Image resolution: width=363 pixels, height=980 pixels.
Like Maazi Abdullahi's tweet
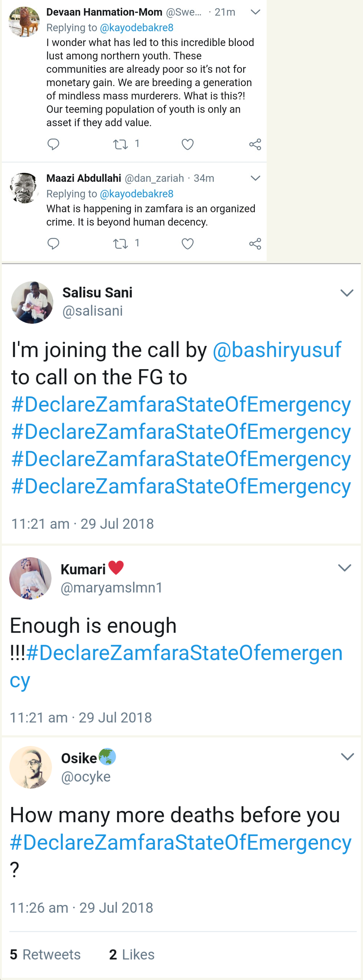pyautogui.click(x=188, y=244)
